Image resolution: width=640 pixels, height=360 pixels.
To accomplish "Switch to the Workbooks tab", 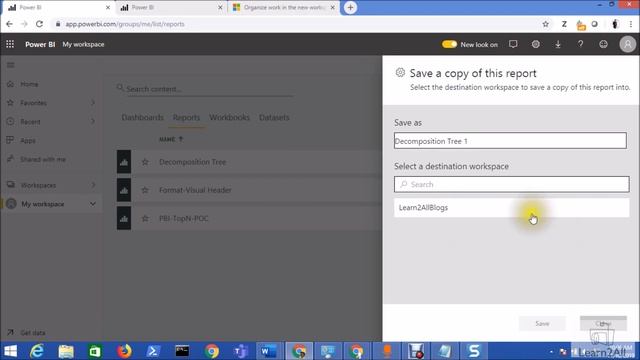I will [x=229, y=118].
